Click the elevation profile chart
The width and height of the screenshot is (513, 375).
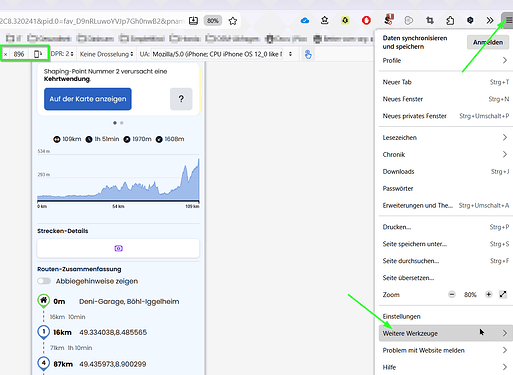coord(118,178)
